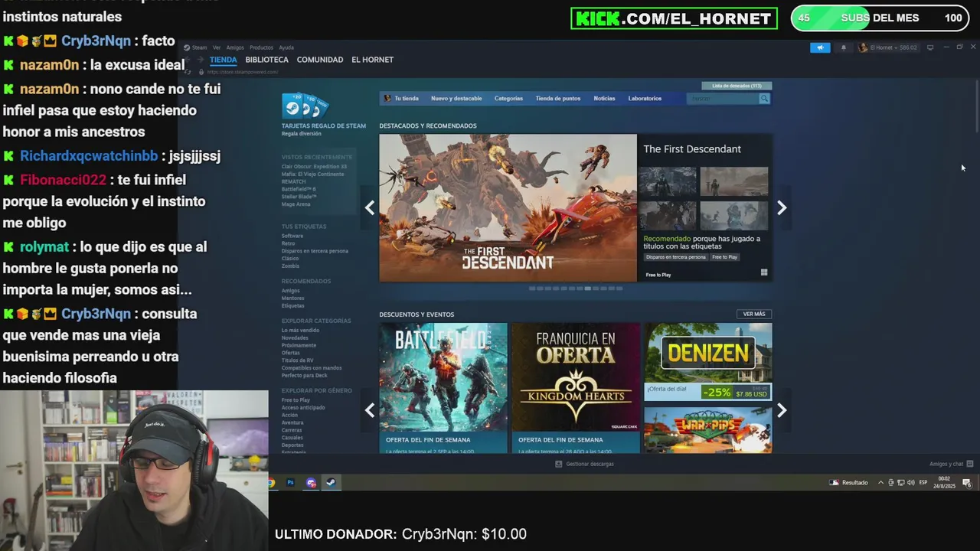
Task: Show the next discounts carousel arrow
Action: coord(782,411)
